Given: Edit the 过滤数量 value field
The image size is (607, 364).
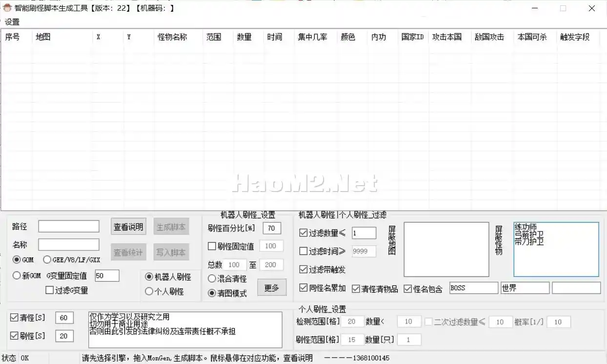Looking at the screenshot, I should pos(364,233).
